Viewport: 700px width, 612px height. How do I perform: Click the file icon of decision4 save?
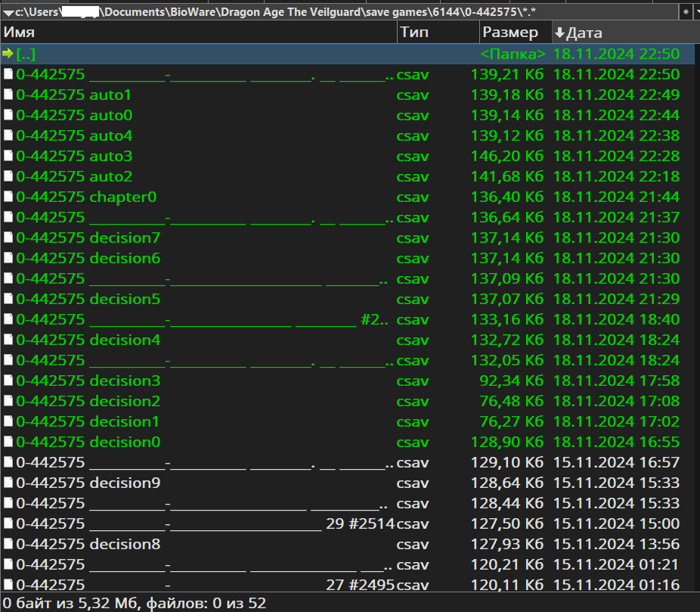click(x=8, y=340)
